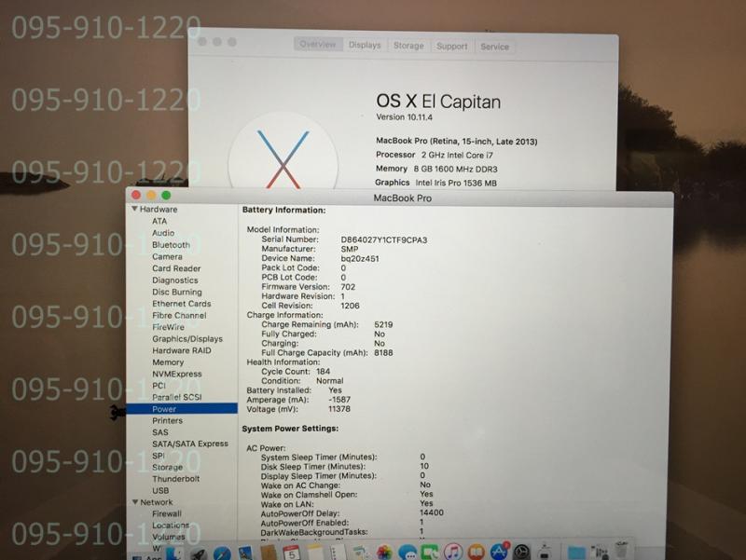Open iBooks icon in the Dock
746x560 pixels.
[x=476, y=553]
